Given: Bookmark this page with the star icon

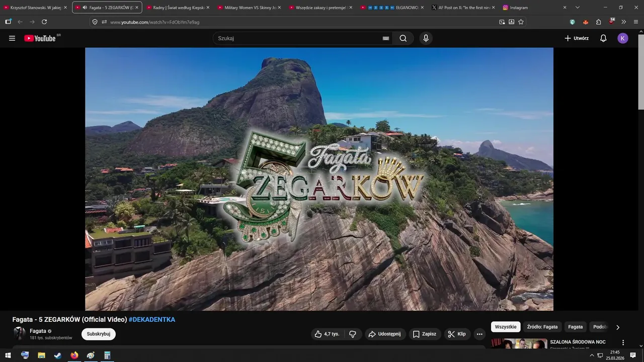Looking at the screenshot, I should pos(521,22).
